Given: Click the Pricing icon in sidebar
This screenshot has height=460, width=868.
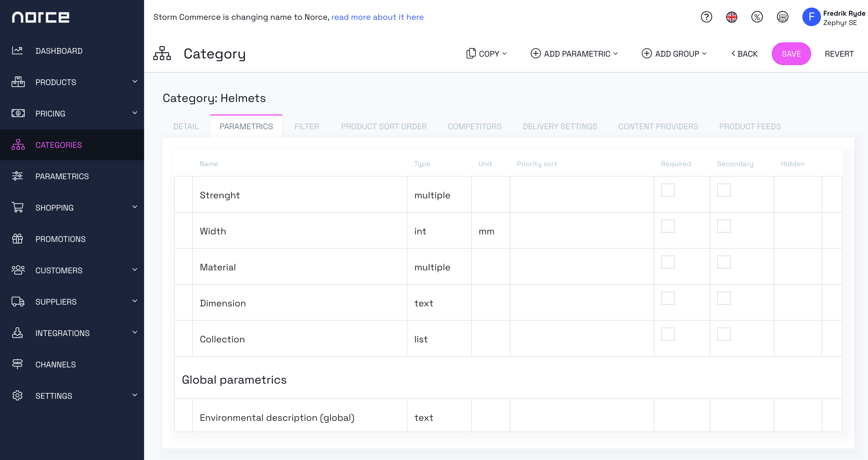Looking at the screenshot, I should tap(18, 114).
